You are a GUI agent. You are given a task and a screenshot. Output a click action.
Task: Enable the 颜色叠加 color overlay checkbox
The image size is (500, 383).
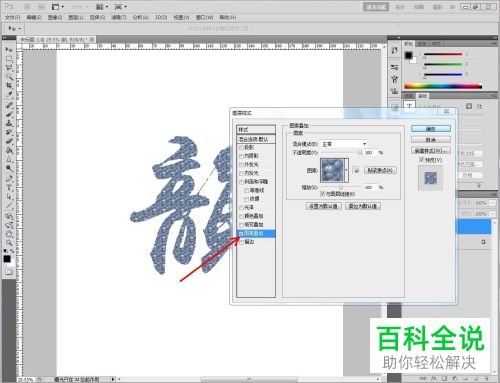pyautogui.click(x=241, y=216)
